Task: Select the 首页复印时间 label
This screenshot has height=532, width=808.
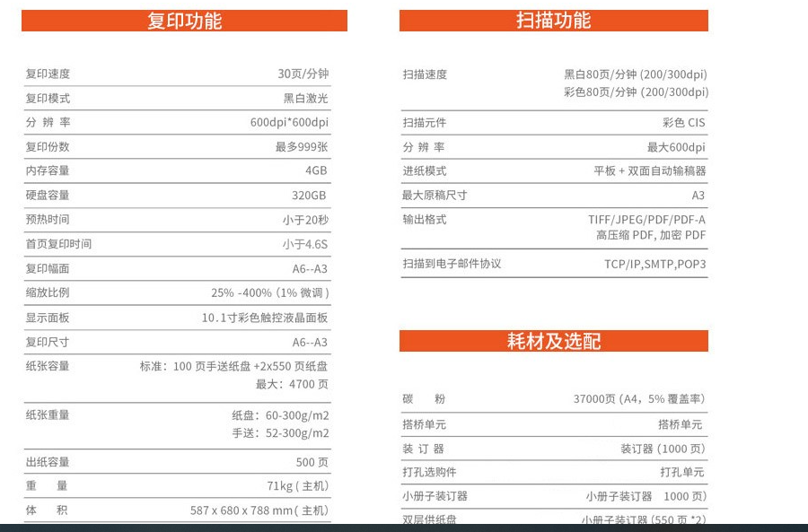Action: [x=58, y=244]
